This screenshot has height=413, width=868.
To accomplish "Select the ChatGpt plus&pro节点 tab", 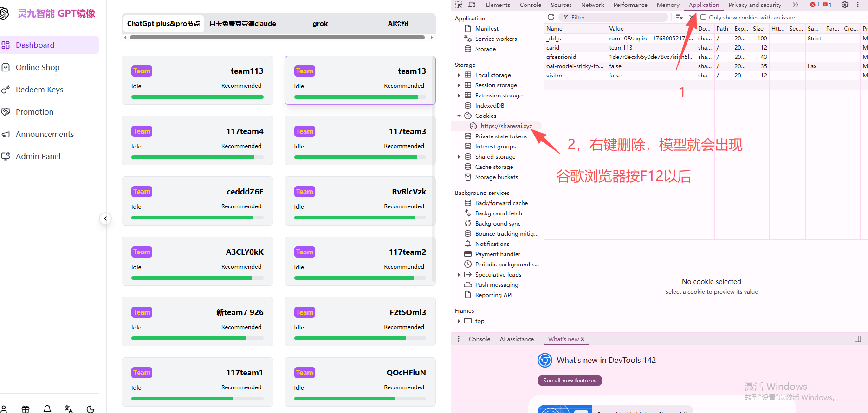I will [163, 24].
